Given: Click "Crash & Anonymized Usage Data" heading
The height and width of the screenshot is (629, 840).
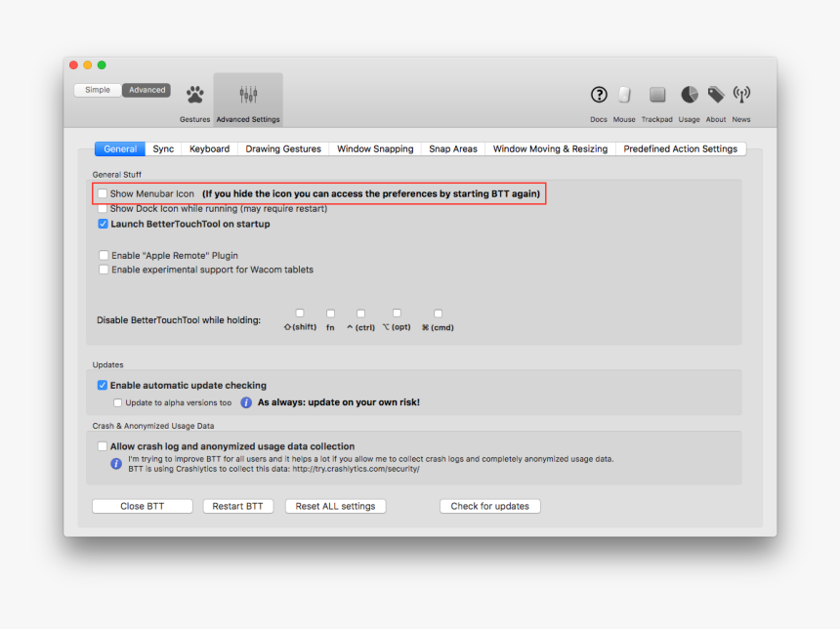Looking at the screenshot, I should click(153, 426).
